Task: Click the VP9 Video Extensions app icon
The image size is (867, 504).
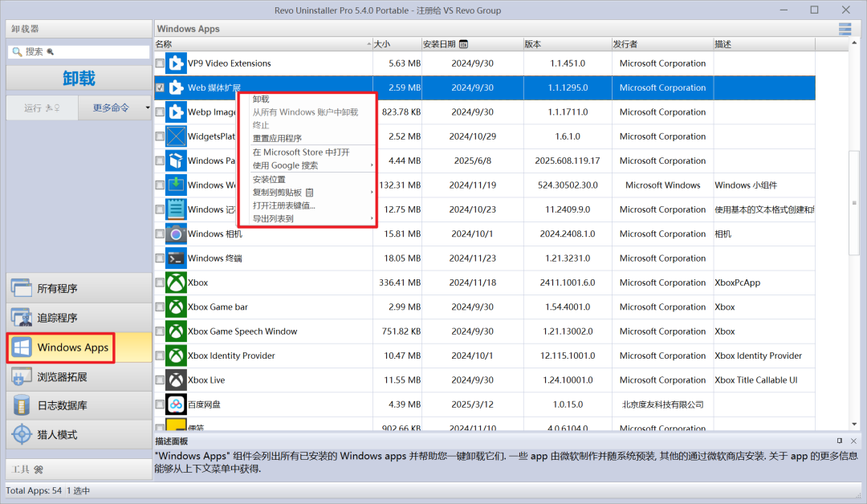Action: click(176, 63)
